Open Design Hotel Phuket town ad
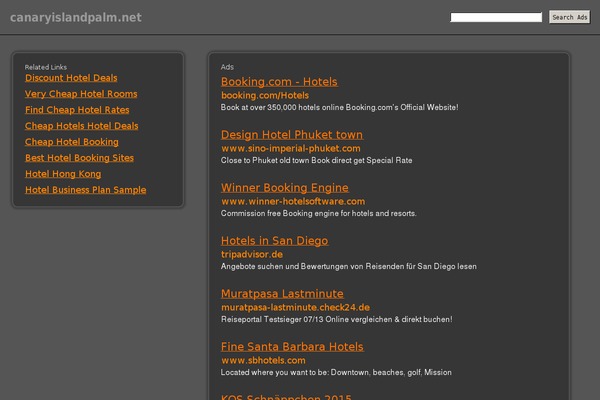This screenshot has width=600, height=400. click(x=292, y=135)
